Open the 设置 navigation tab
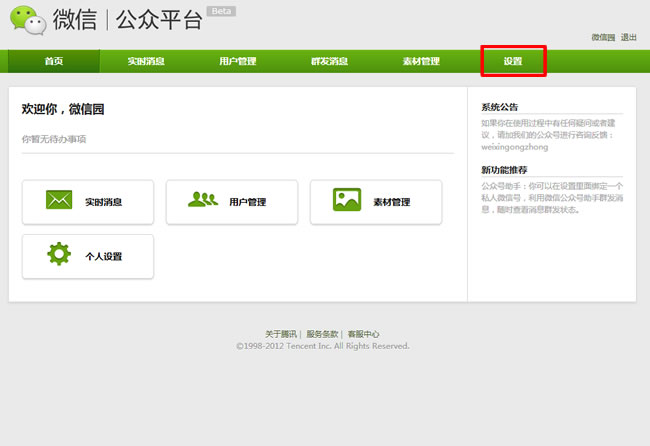 [x=513, y=61]
